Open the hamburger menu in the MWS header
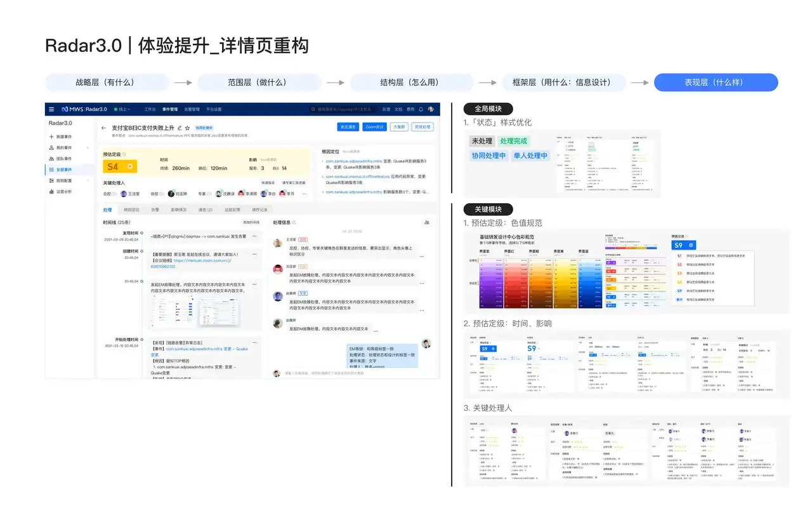The width and height of the screenshot is (812, 508). 51,109
